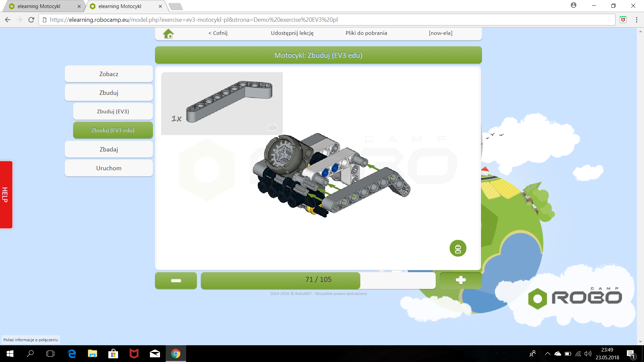Click the Pocket extension icon
The image size is (644, 362).
point(623,20)
